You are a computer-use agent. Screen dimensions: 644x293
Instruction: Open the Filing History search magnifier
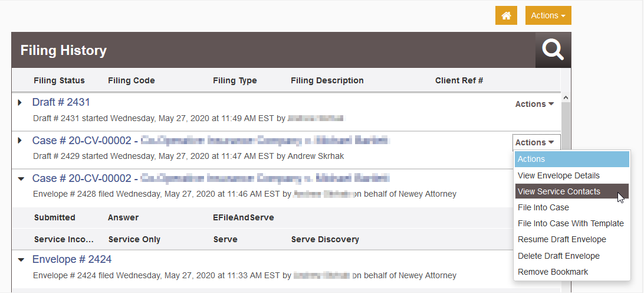coord(553,50)
